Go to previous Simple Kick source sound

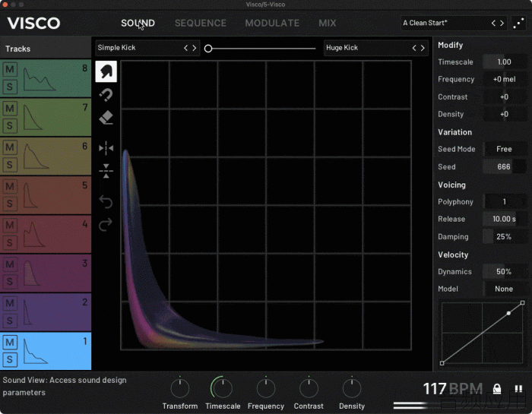coord(185,48)
